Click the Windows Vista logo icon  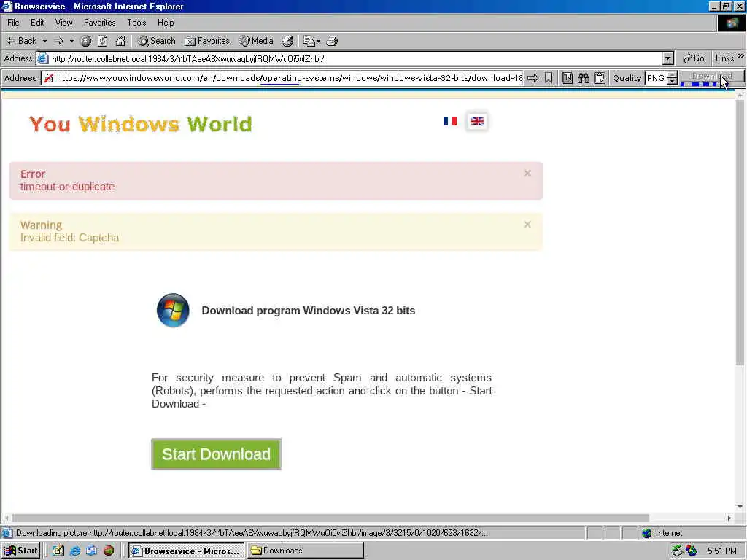(x=173, y=311)
